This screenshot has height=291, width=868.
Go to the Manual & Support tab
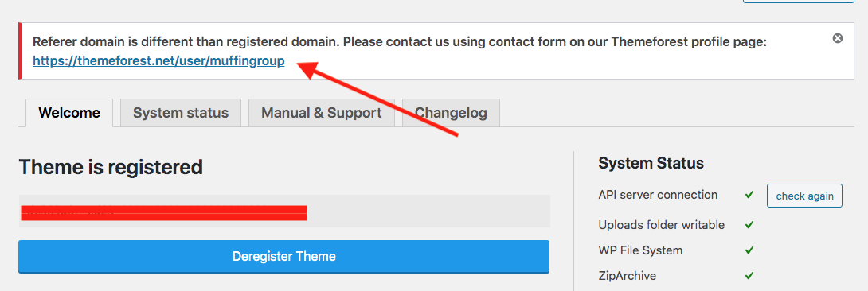[x=321, y=113]
